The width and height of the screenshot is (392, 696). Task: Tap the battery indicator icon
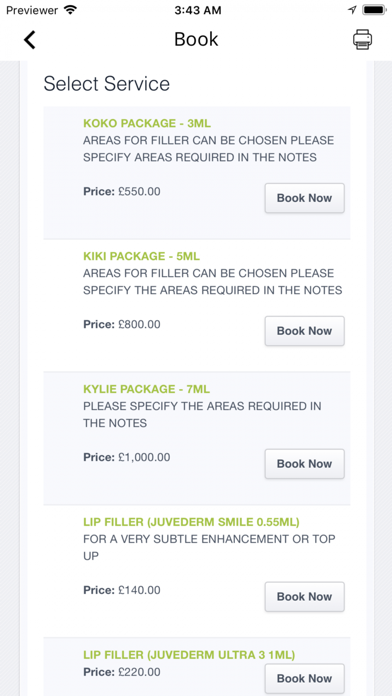coord(374,10)
